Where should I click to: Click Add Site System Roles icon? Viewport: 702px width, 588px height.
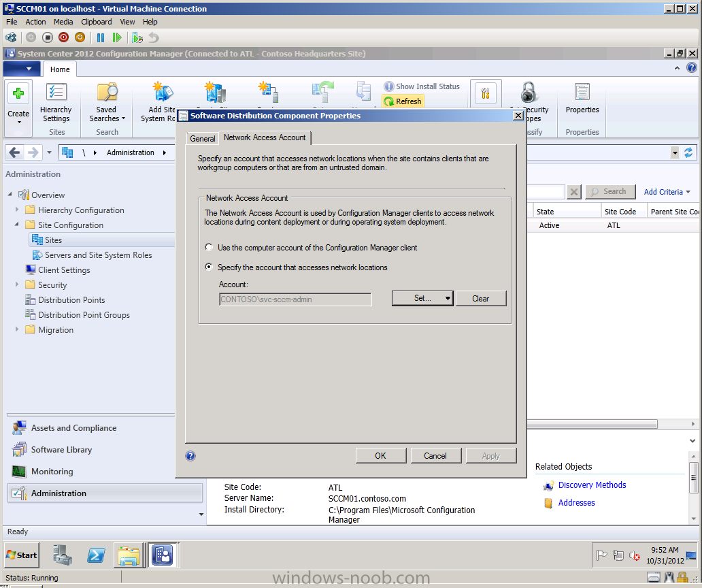(162, 93)
